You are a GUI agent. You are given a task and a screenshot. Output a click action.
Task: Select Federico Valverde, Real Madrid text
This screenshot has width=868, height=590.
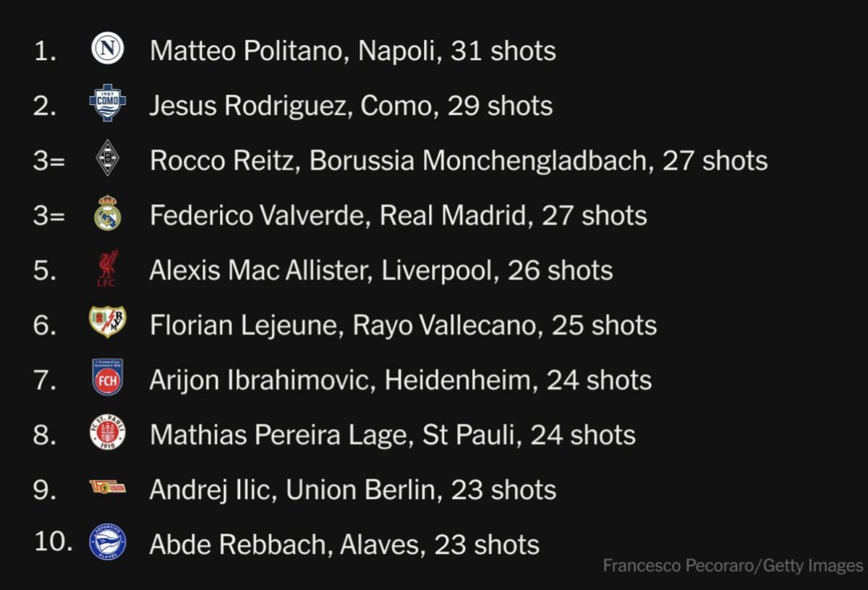click(398, 215)
